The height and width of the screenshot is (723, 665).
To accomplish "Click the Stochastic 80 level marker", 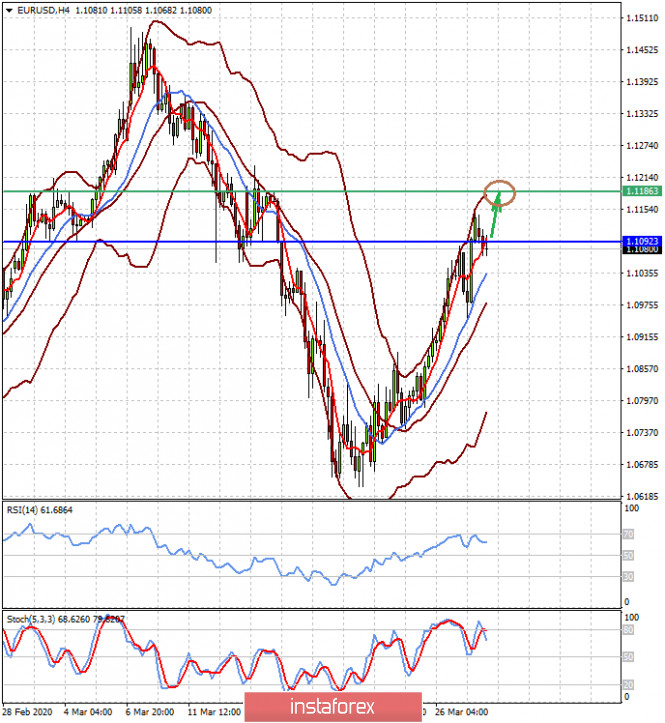I will 627,631.
